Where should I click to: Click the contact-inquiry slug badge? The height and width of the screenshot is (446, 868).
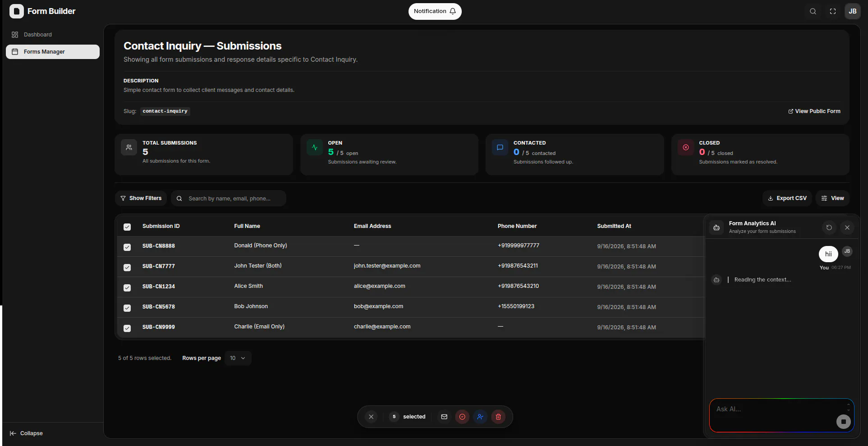(x=165, y=111)
